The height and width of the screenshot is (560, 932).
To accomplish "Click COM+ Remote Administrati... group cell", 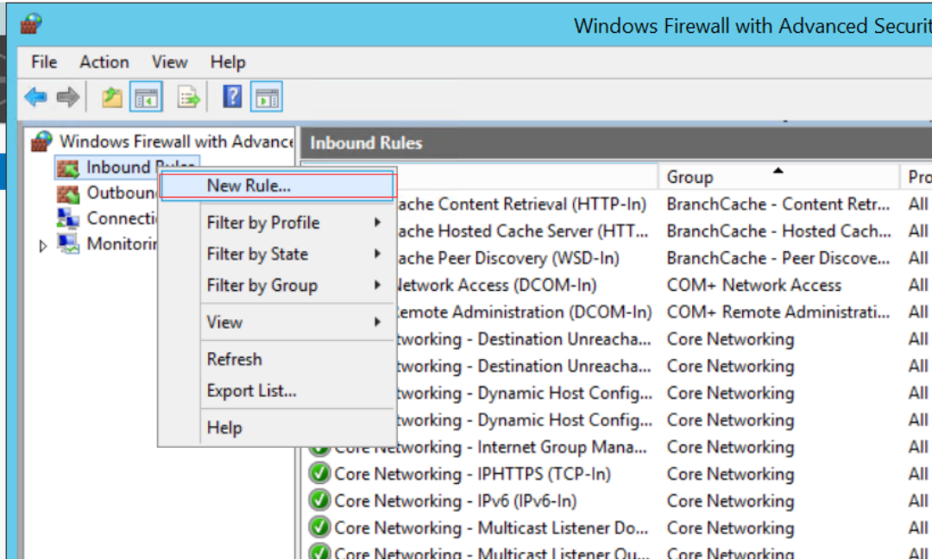I will pyautogui.click(x=778, y=312).
